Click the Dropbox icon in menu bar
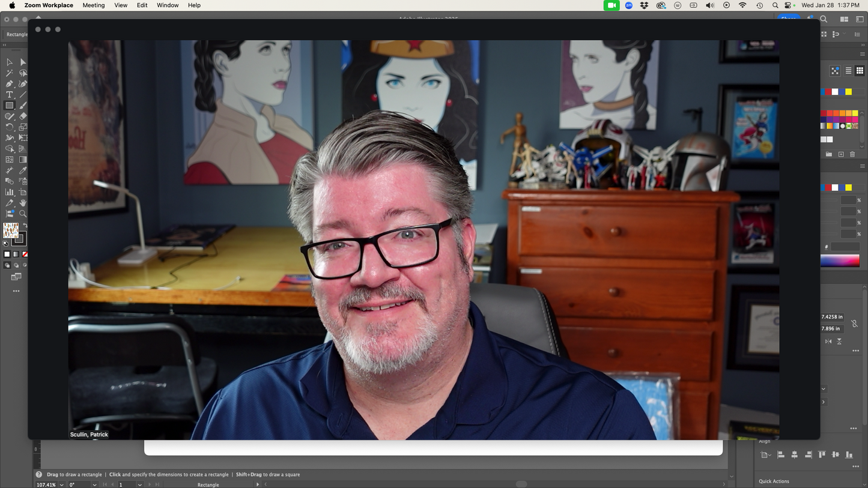 (x=645, y=5)
